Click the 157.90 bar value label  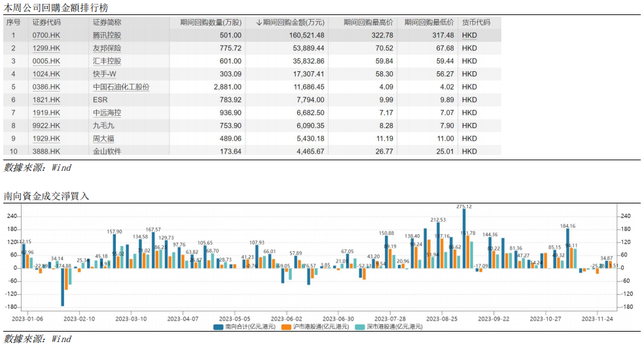(114, 232)
